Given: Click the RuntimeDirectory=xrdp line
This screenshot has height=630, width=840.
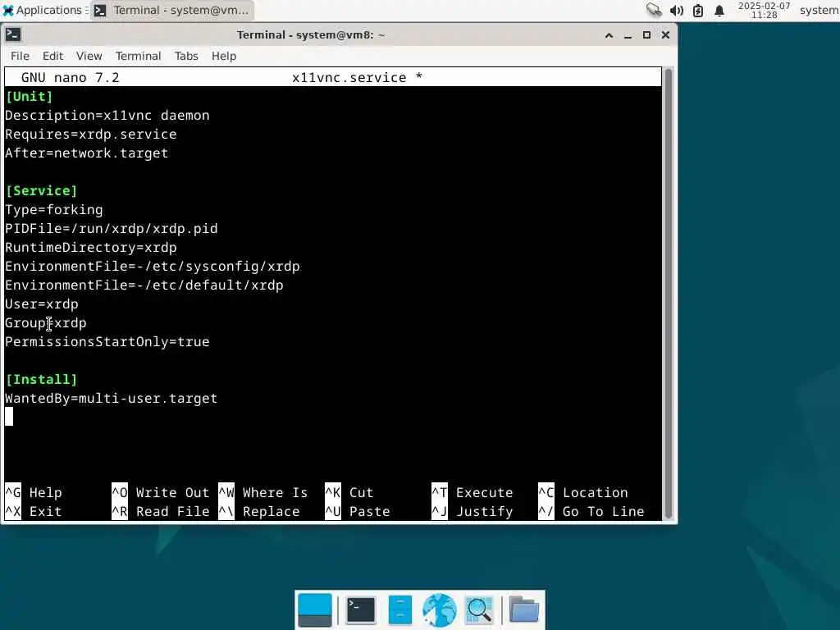Looking at the screenshot, I should 90,248.
